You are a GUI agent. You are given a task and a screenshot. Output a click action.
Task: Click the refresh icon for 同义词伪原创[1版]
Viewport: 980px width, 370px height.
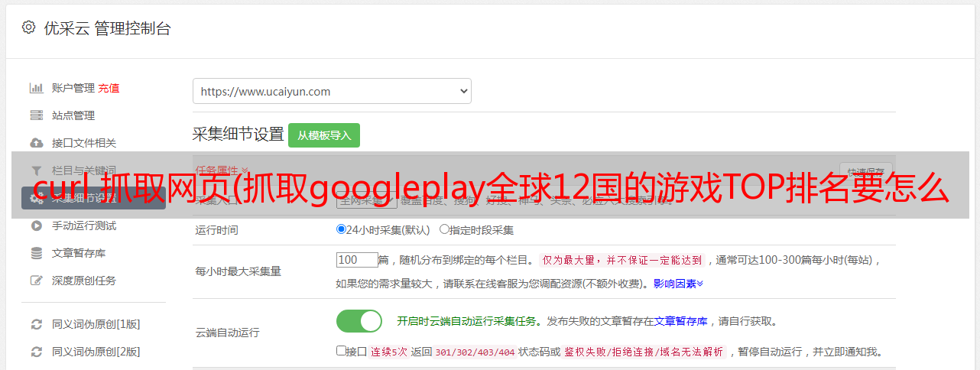(36, 324)
